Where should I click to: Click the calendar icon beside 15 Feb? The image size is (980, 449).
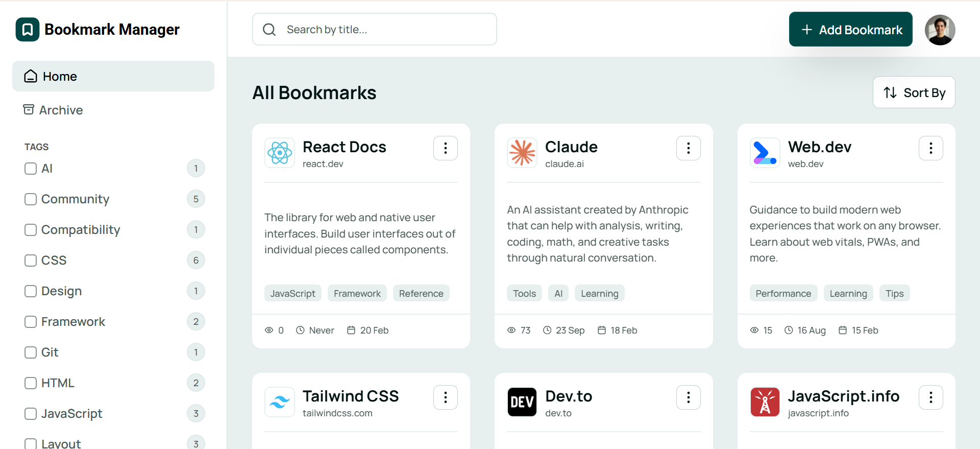click(x=843, y=330)
